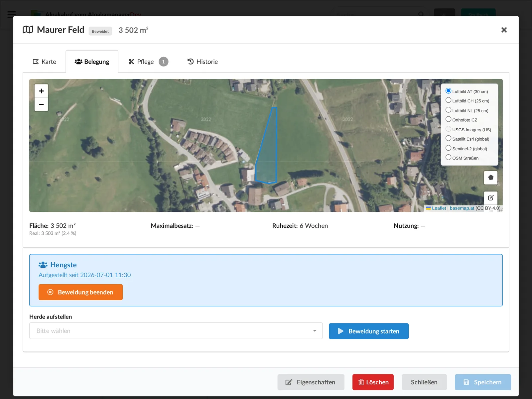Image resolution: width=532 pixels, height=399 pixels.
Task: Click the Pflege count badge
Action: coord(163,62)
